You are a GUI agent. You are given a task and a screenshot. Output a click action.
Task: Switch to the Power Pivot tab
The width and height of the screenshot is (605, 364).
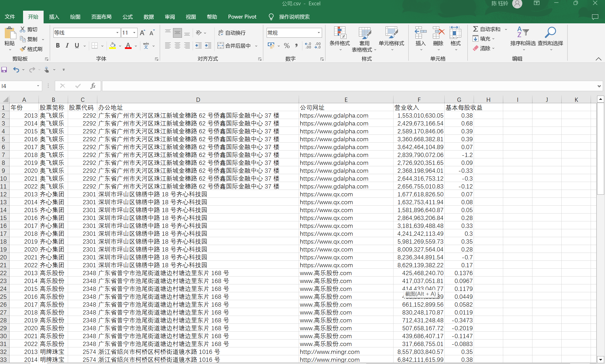pyautogui.click(x=242, y=17)
